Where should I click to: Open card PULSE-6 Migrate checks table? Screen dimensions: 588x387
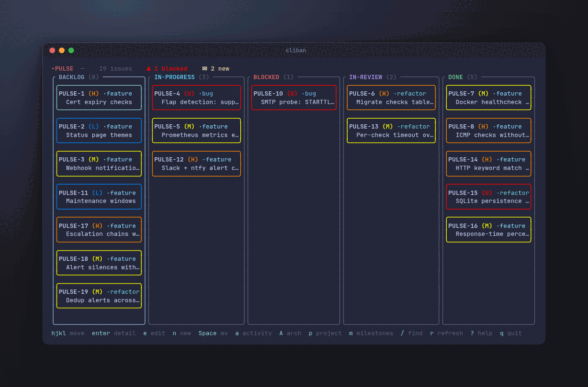coord(391,97)
